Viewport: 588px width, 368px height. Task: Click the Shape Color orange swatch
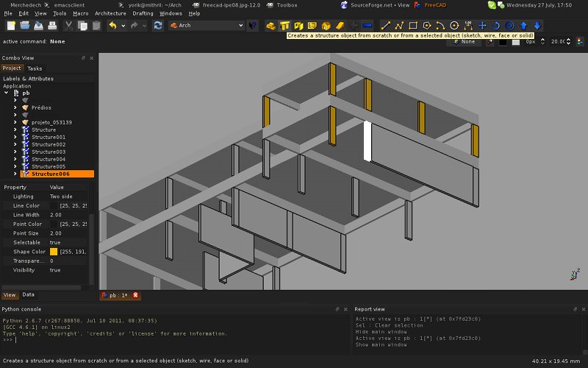click(x=54, y=252)
